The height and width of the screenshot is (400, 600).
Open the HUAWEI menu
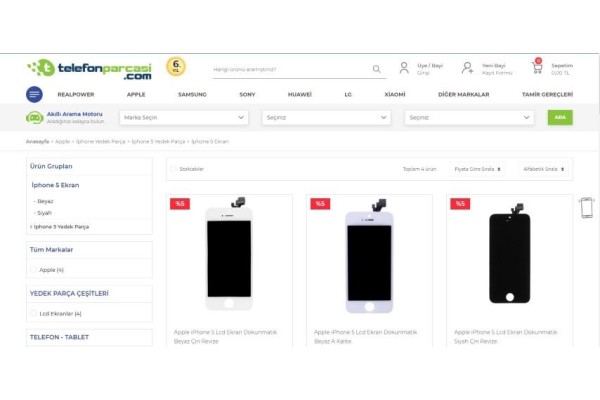(x=300, y=95)
